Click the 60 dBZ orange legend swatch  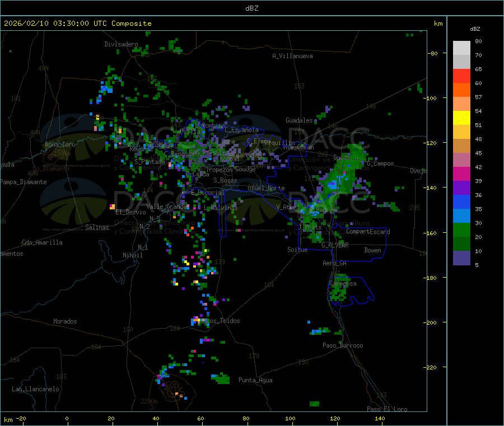(x=461, y=90)
